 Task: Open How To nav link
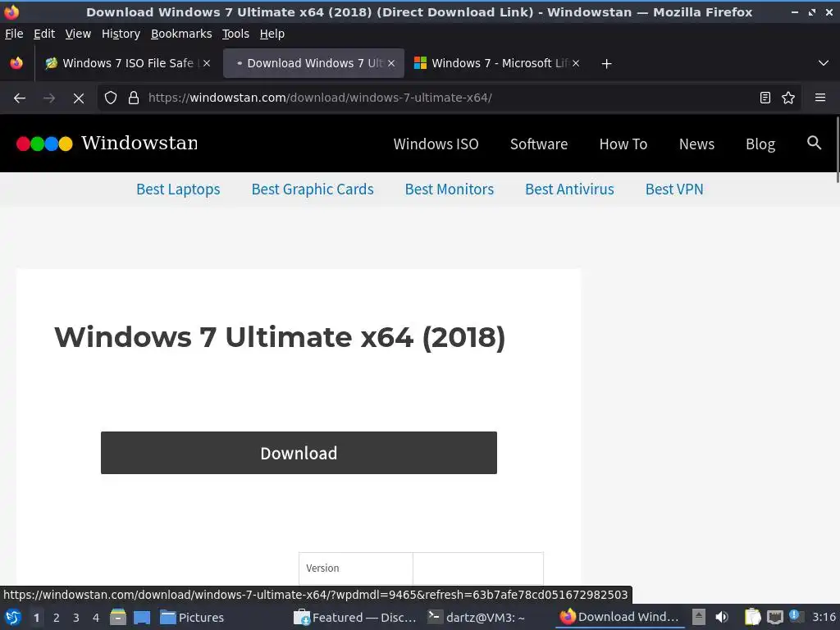[623, 144]
